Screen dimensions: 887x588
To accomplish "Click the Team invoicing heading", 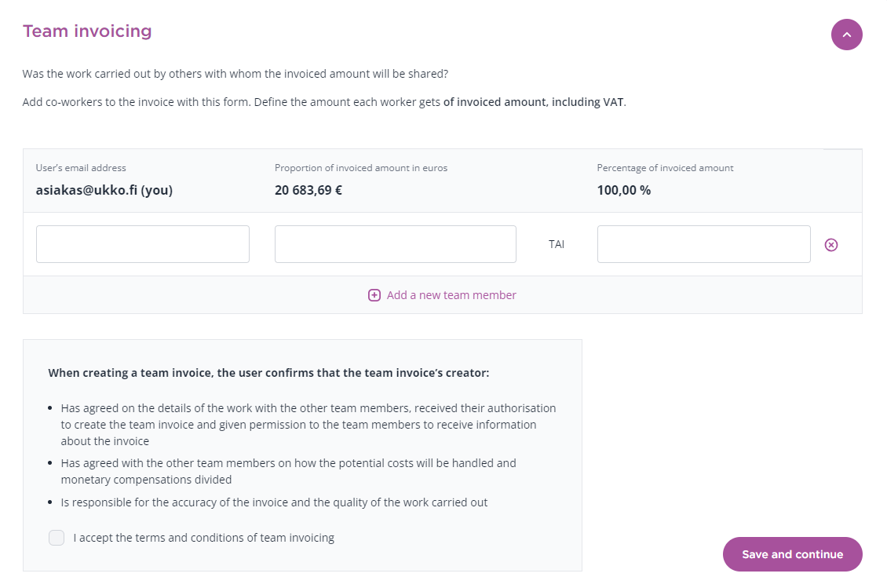I will pos(87,31).
